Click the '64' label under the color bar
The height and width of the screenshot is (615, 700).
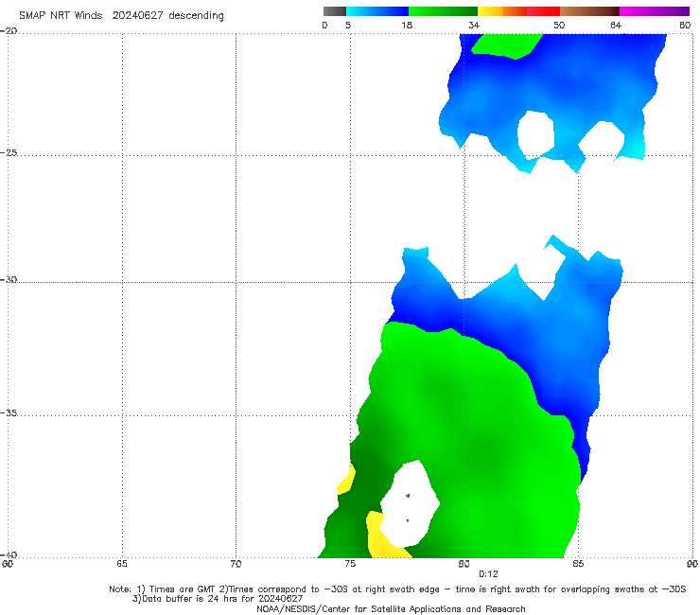616,25
